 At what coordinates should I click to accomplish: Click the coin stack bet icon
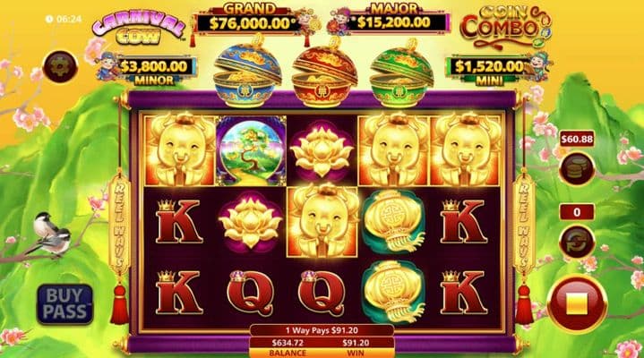click(577, 169)
